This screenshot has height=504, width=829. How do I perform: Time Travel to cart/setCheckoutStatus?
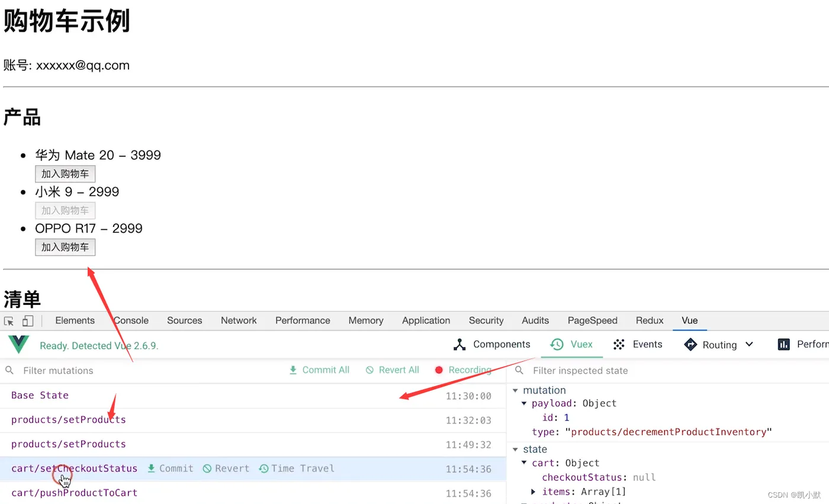(297, 468)
